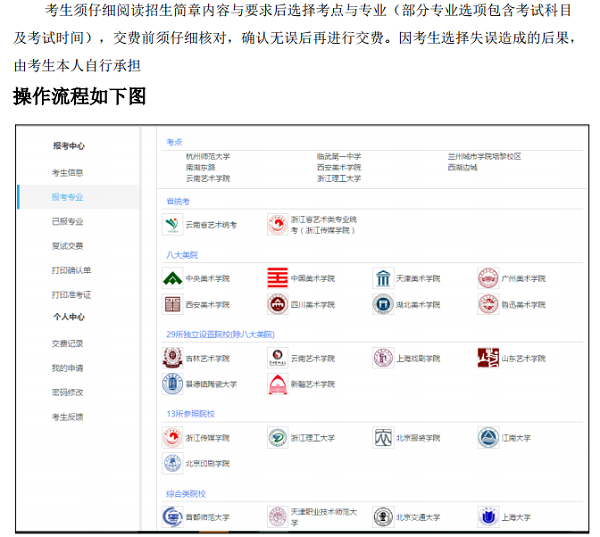Choose the 江南大学 logo
This screenshot has height=537, width=600.
[488, 438]
